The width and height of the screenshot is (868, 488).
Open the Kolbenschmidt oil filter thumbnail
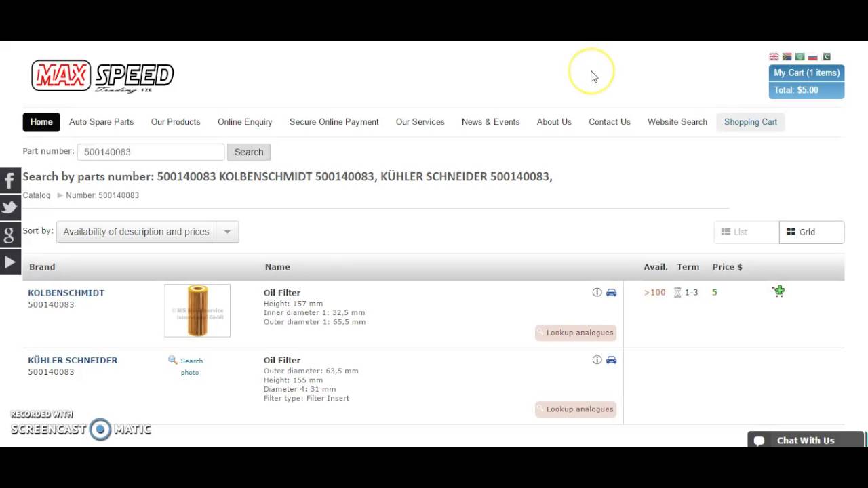coord(197,310)
